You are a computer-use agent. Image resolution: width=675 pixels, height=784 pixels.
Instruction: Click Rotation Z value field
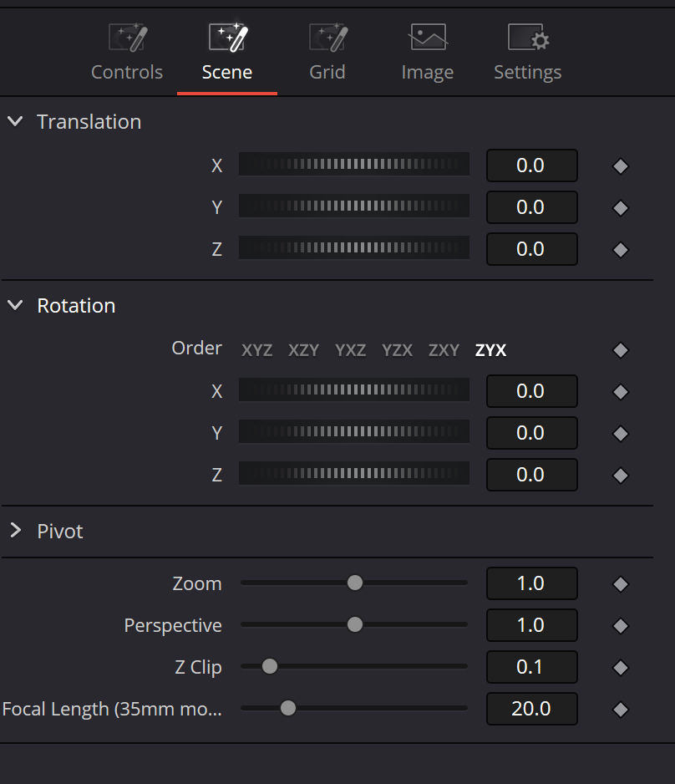pyautogui.click(x=531, y=475)
